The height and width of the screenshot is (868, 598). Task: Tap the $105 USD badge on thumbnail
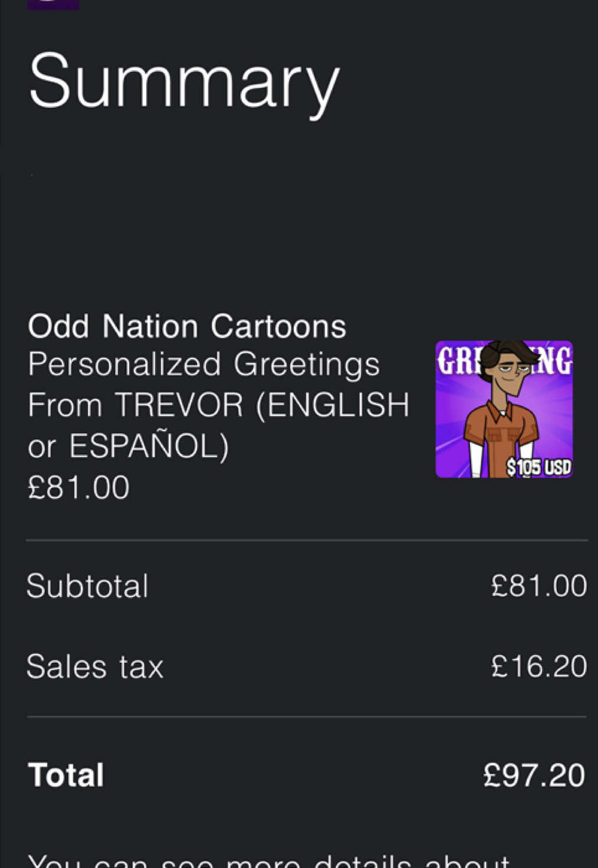coord(539,467)
